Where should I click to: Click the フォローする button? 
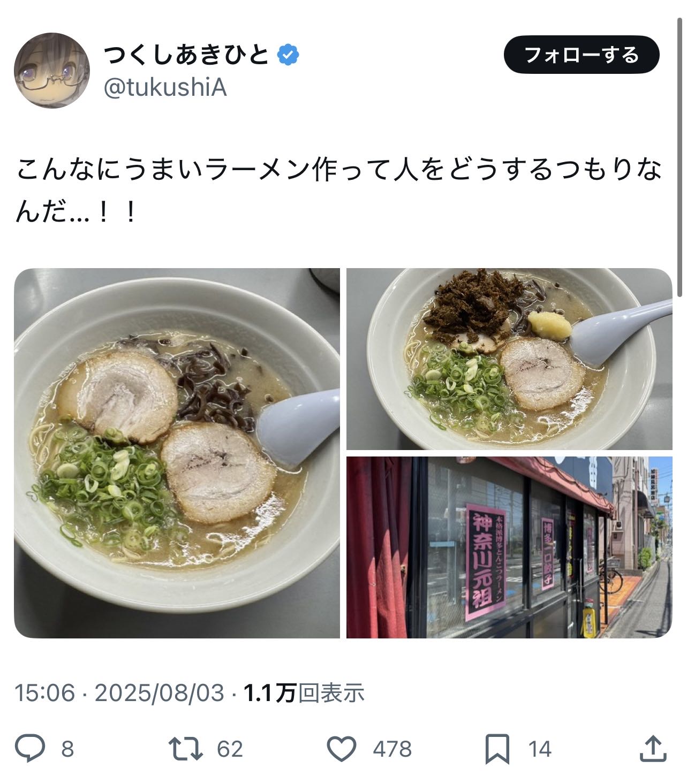click(582, 55)
